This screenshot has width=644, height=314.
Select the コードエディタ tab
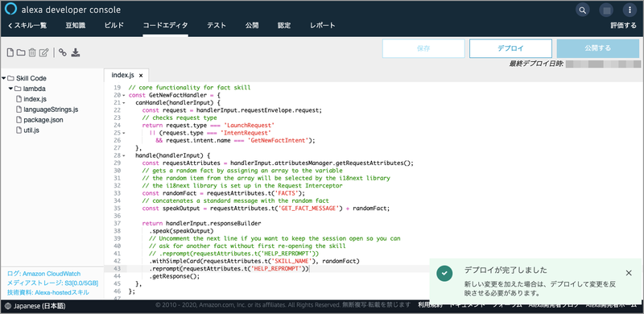pos(166,26)
